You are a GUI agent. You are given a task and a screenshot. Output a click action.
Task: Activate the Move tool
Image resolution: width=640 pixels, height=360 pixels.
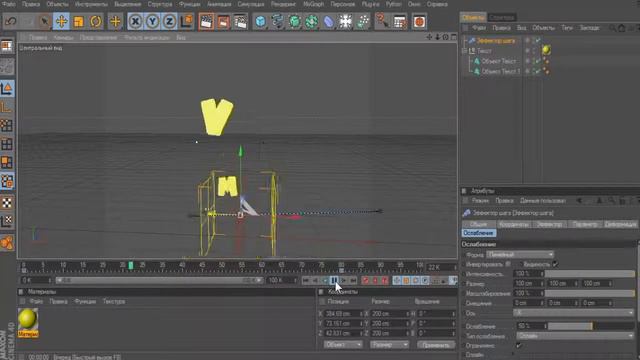(x=61, y=21)
